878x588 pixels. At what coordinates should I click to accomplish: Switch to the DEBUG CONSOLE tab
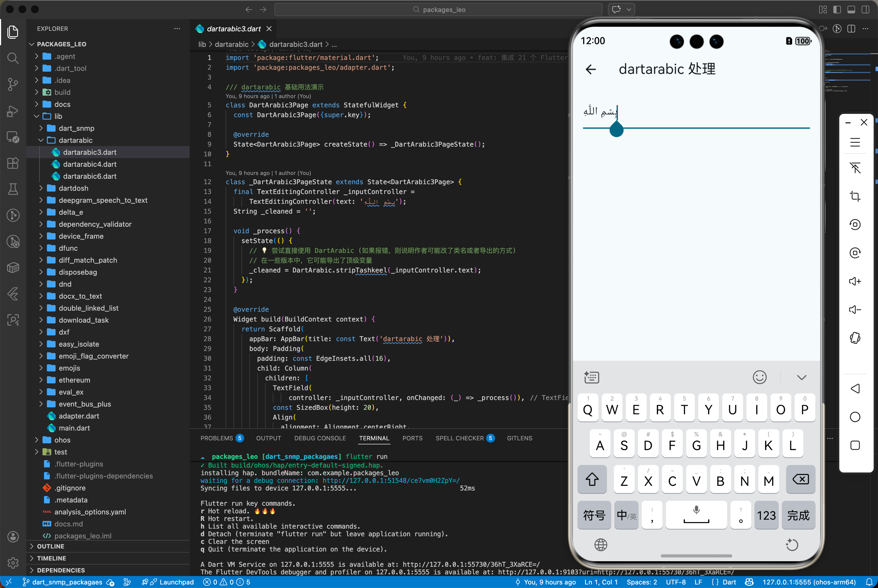pyautogui.click(x=320, y=438)
